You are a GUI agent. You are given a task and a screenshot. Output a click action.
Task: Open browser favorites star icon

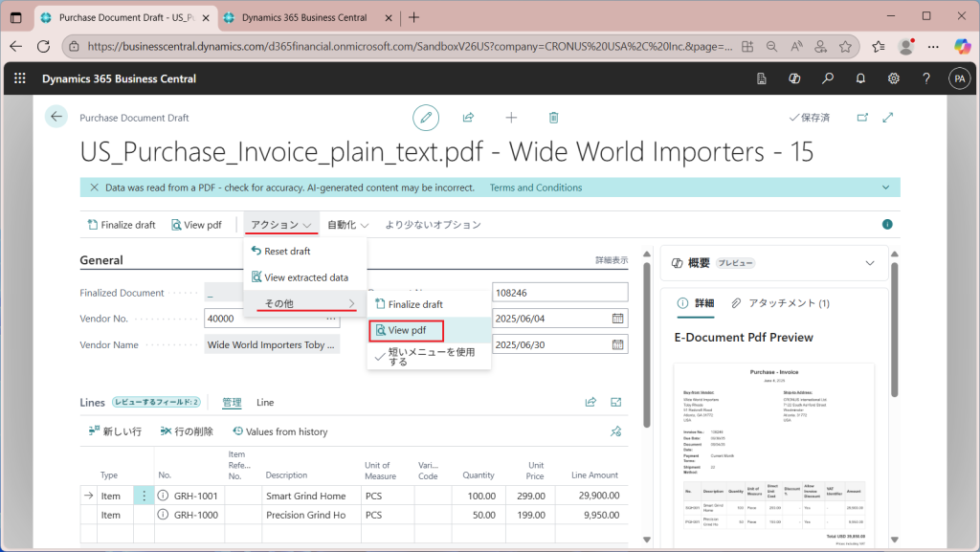coord(845,46)
